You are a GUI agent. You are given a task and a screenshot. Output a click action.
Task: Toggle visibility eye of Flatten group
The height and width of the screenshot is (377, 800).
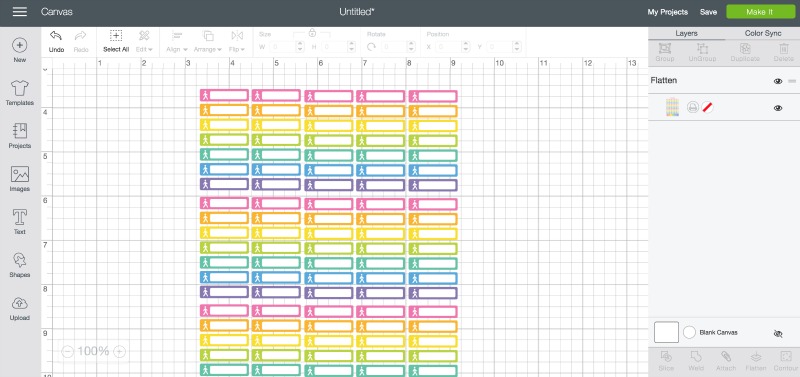tap(778, 81)
